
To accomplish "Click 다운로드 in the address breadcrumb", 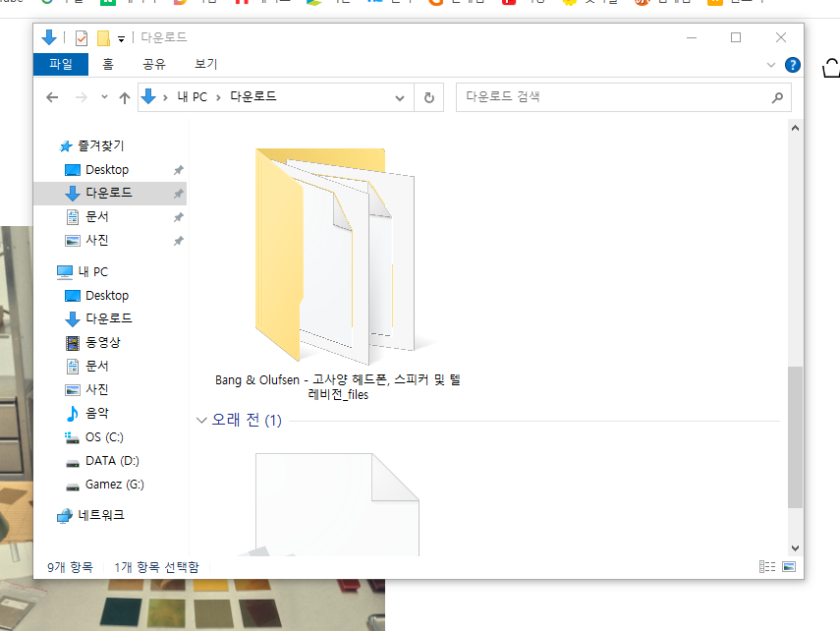I will (x=253, y=96).
